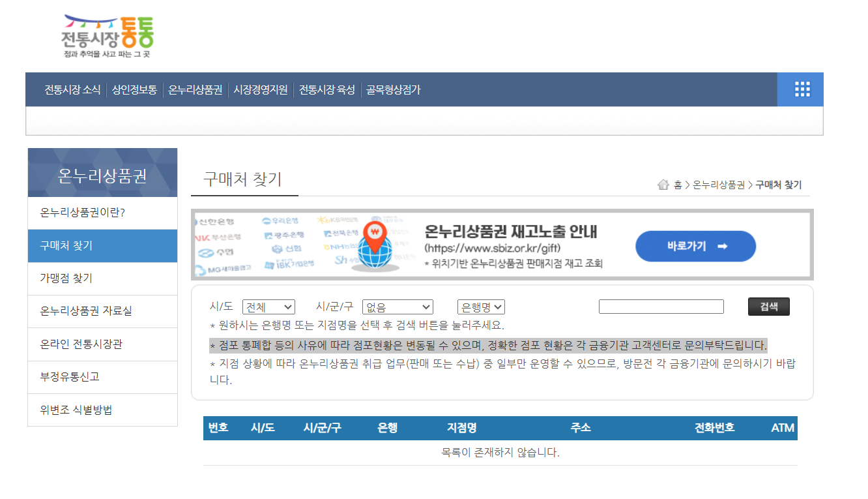Click the 시/군/구 table column header
Image resolution: width=868 pixels, height=499 pixels.
[x=322, y=428]
